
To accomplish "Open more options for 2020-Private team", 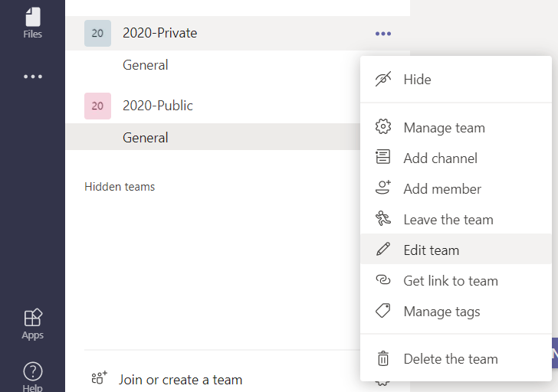I will [x=382, y=34].
